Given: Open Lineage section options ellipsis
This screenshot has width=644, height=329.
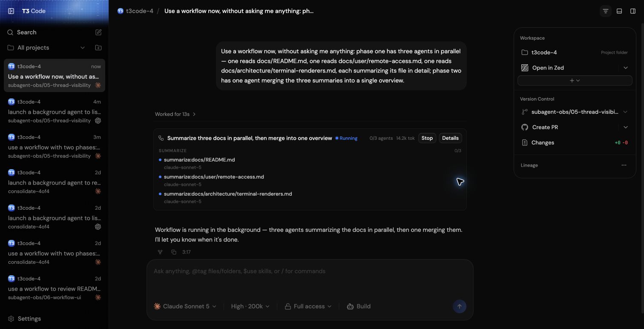Looking at the screenshot, I should click(624, 165).
